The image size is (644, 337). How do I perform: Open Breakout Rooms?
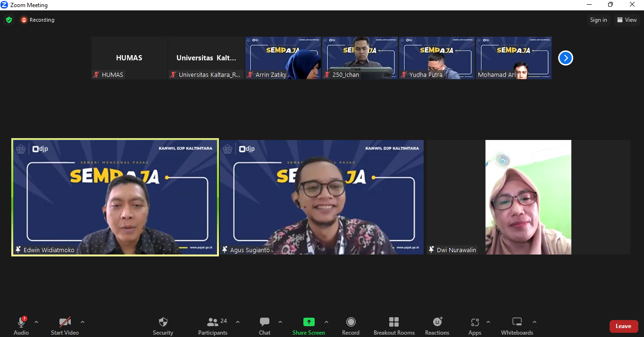pos(394,322)
